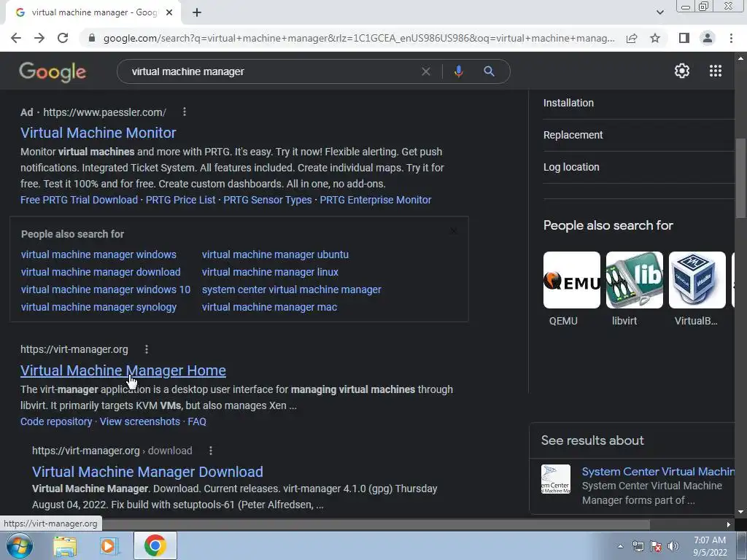Open the Windows Start menu
747x560 pixels.
[x=19, y=545]
